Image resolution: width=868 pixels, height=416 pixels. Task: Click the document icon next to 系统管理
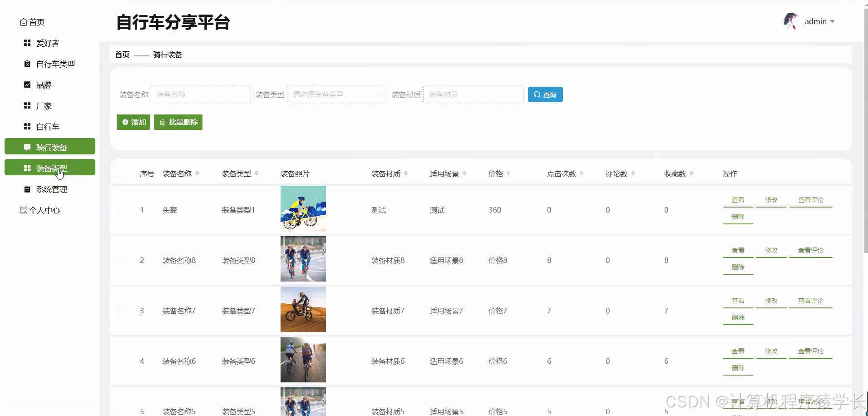click(x=27, y=189)
